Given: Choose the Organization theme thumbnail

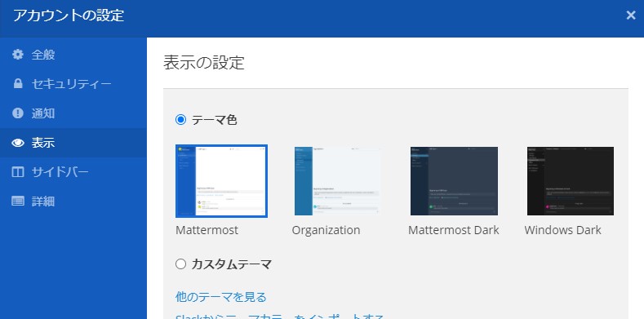Looking at the screenshot, I should click(338, 181).
